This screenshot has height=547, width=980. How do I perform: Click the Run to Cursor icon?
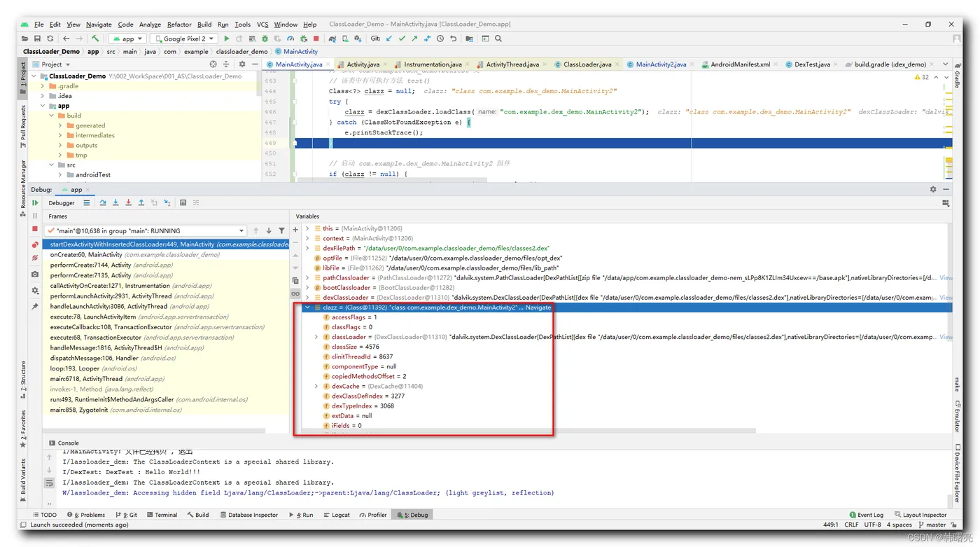click(x=167, y=202)
